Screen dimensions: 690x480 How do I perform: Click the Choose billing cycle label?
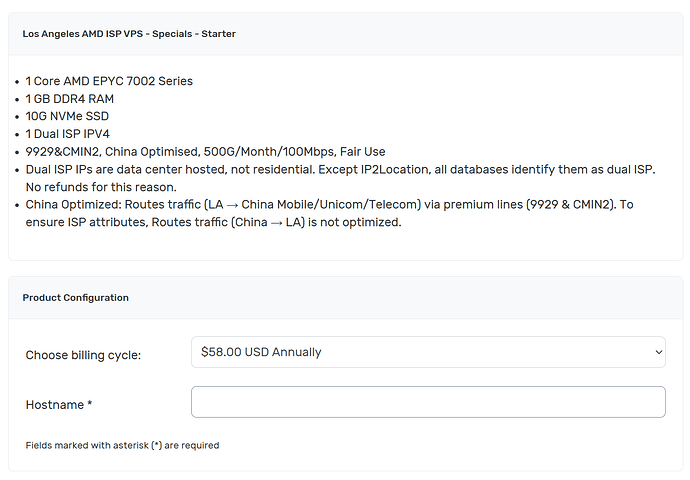[x=83, y=355]
